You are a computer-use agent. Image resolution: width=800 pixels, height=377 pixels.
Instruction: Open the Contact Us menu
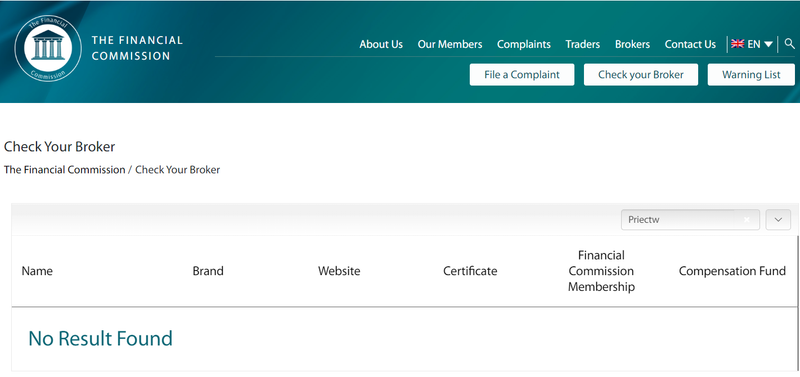690,44
